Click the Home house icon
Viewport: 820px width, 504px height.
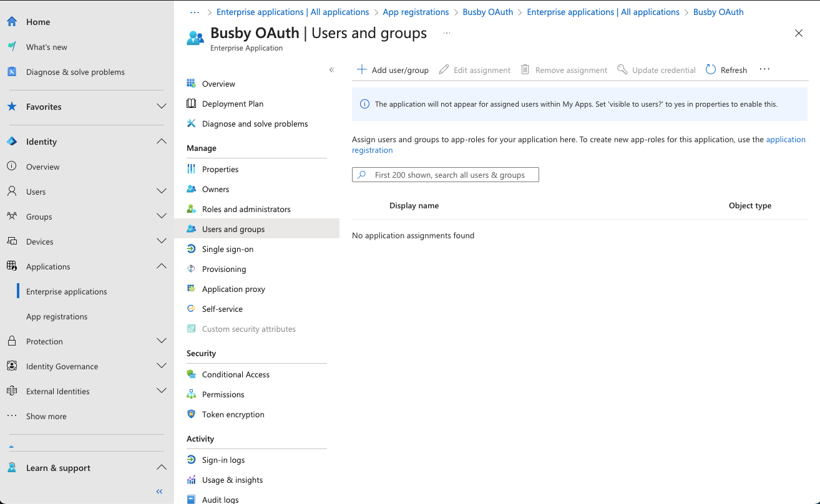click(x=12, y=22)
